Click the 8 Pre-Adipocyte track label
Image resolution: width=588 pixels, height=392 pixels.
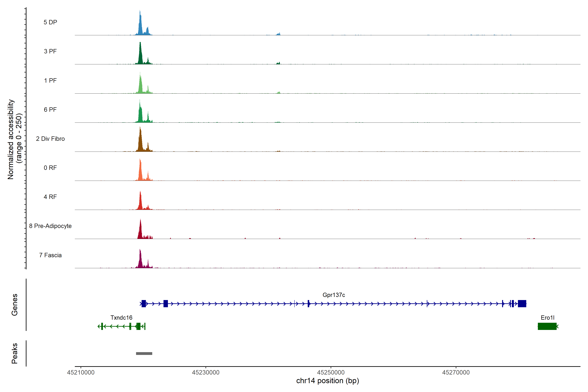click(50, 226)
